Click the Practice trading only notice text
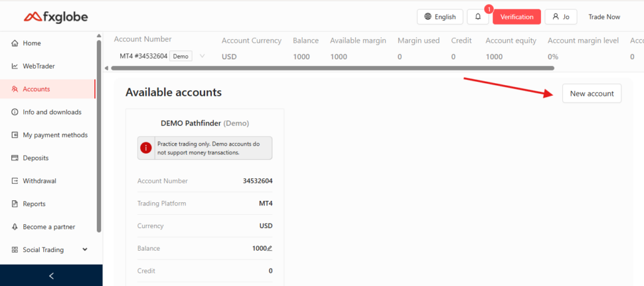The height and width of the screenshot is (286, 644). 209,148
